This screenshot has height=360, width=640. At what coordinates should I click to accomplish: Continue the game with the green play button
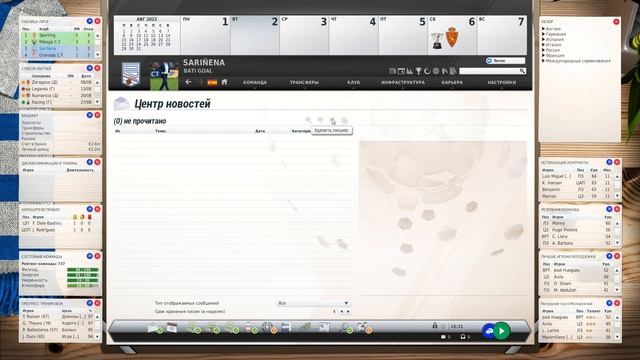click(x=502, y=331)
